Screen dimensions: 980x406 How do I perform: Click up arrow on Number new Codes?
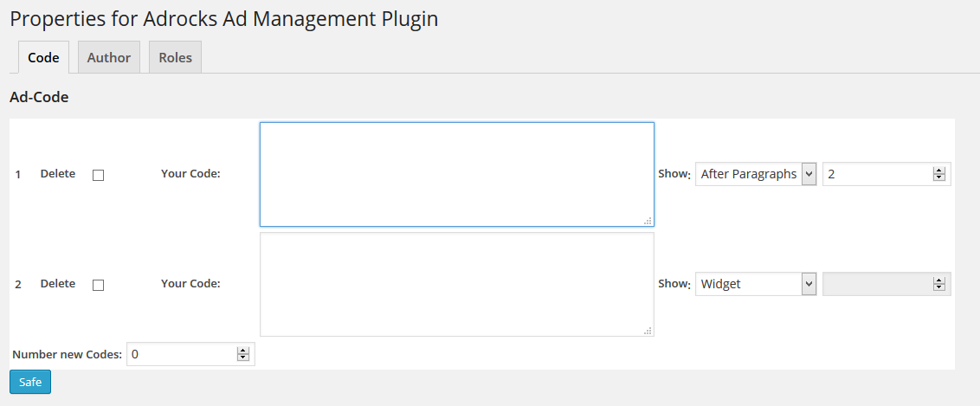coord(243,351)
